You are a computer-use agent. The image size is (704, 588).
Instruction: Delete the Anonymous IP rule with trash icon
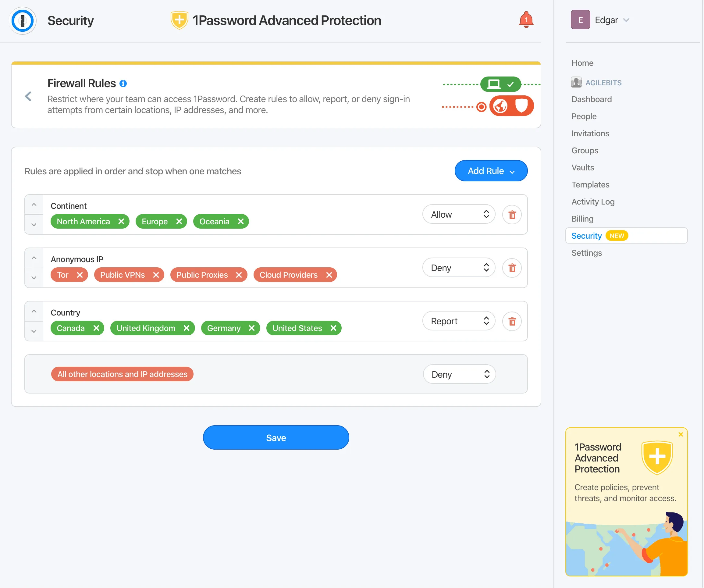512,268
